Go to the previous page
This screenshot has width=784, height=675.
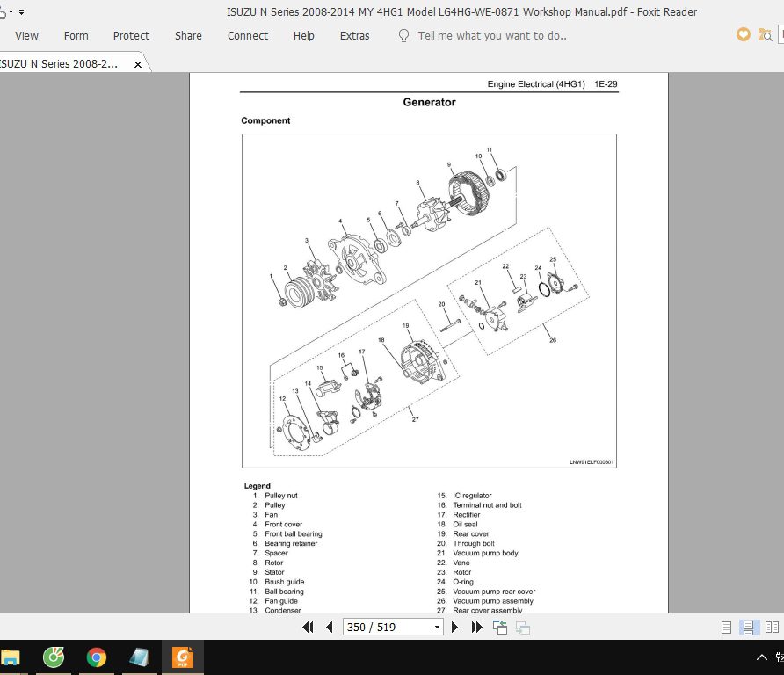329,627
